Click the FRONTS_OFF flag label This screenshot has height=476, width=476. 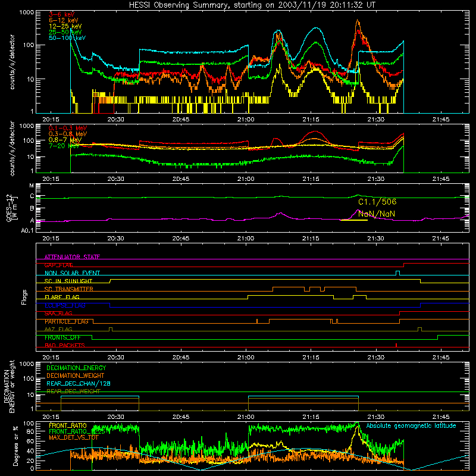pyautogui.click(x=62, y=337)
